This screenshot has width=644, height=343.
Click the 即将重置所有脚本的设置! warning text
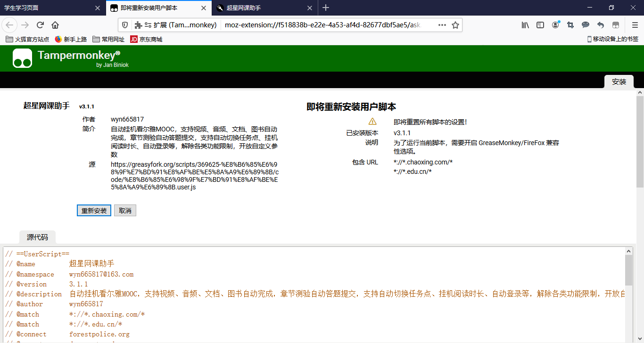click(430, 122)
